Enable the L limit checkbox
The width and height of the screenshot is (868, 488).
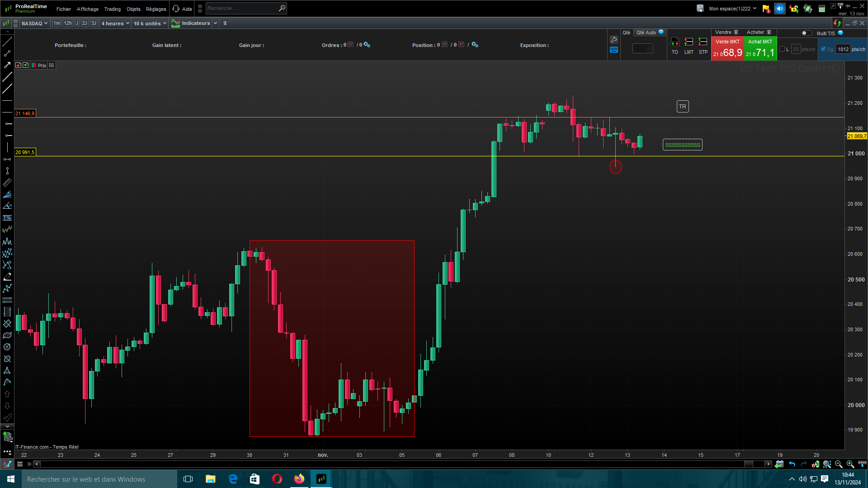[783, 49]
